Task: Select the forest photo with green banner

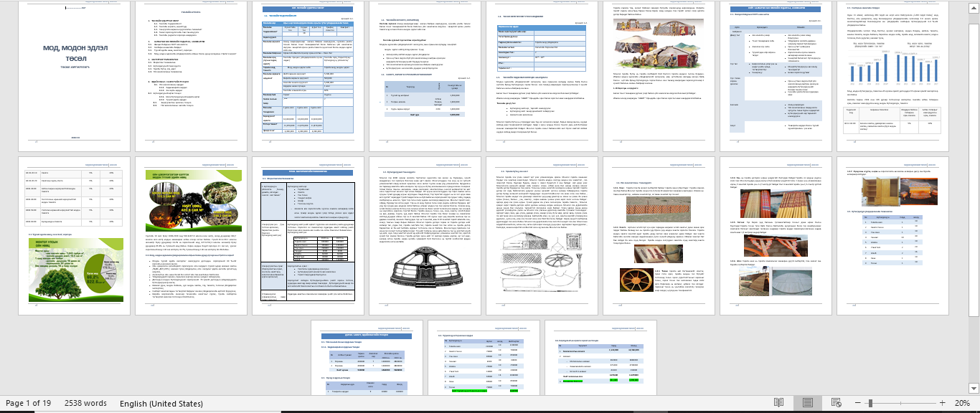Action: point(191,202)
